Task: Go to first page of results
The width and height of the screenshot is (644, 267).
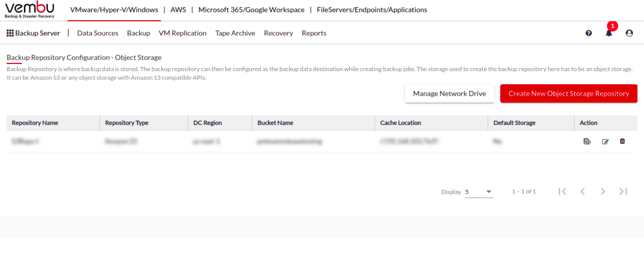Action: click(x=562, y=192)
